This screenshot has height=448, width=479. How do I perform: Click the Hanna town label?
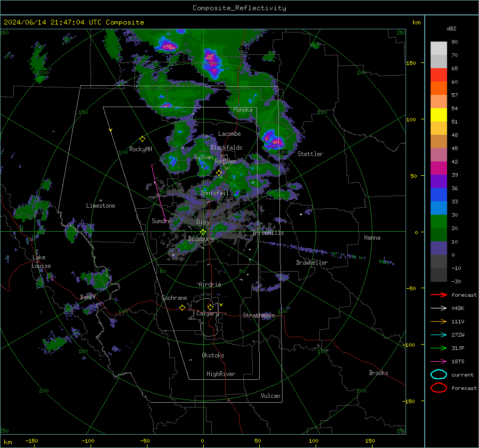[x=372, y=238]
